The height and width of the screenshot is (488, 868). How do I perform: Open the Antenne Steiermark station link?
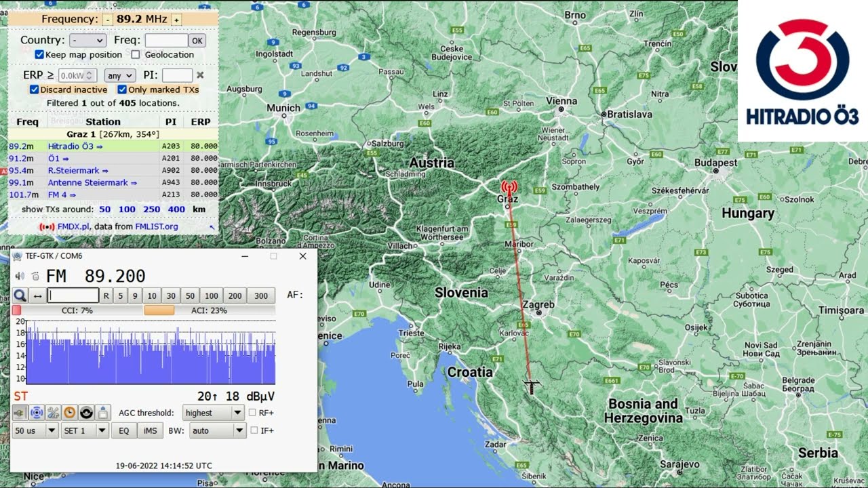(x=92, y=182)
